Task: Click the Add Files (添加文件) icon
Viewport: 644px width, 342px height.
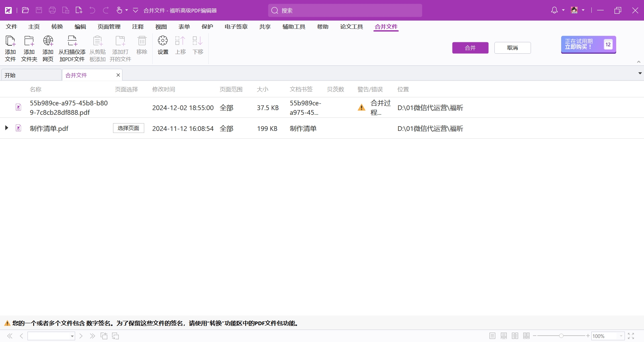Action: point(10,42)
